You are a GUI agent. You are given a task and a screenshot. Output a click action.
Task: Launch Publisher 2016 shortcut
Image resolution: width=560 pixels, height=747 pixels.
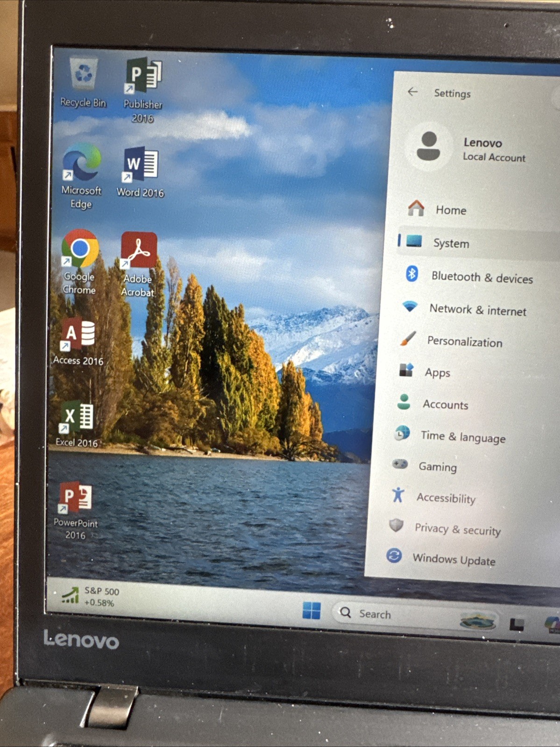pyautogui.click(x=143, y=90)
